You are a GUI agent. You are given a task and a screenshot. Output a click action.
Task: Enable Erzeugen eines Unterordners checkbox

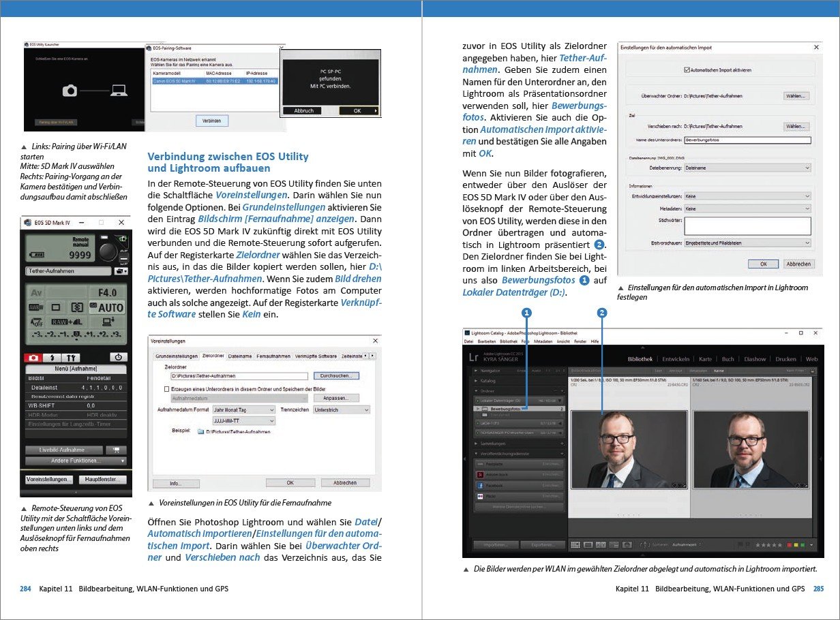click(167, 388)
